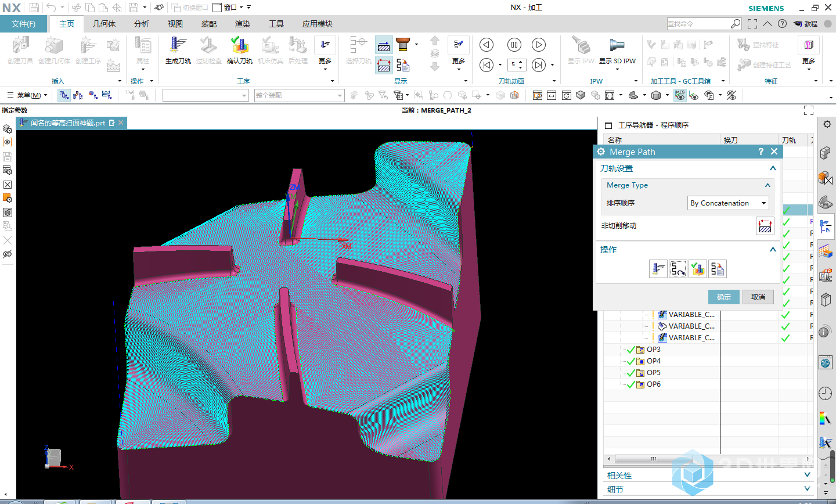This screenshot has height=504, width=836.
Task: Open Web Browser icon in resource bar
Action: [x=826, y=363]
